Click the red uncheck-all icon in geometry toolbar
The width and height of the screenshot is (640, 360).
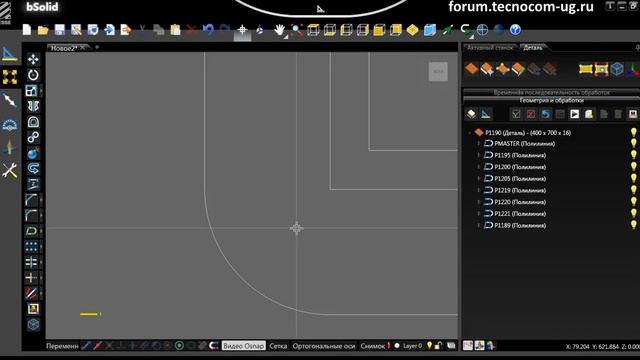(x=531, y=114)
